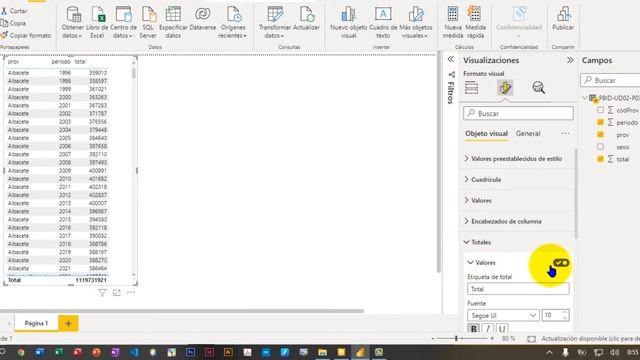
Task: Click Cortar in clipboard group
Action: click(x=15, y=11)
